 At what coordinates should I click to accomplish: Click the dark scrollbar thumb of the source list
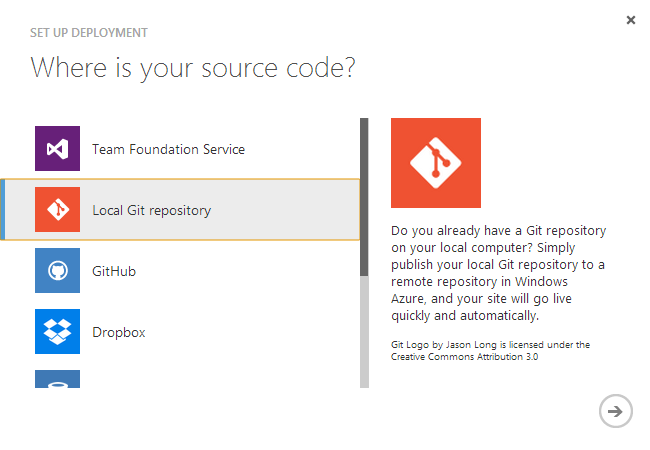point(364,196)
